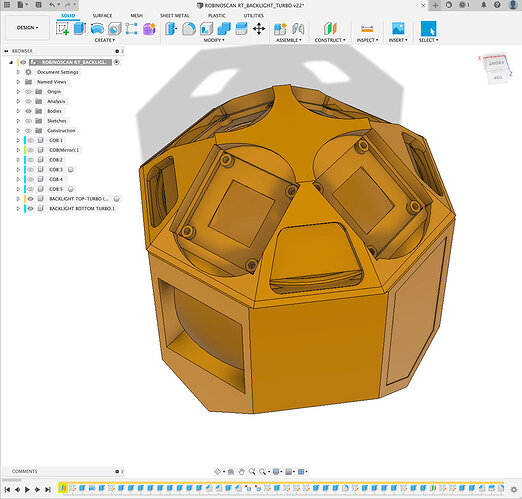
Task: Open the ASSEMBLE menu
Action: point(289,40)
